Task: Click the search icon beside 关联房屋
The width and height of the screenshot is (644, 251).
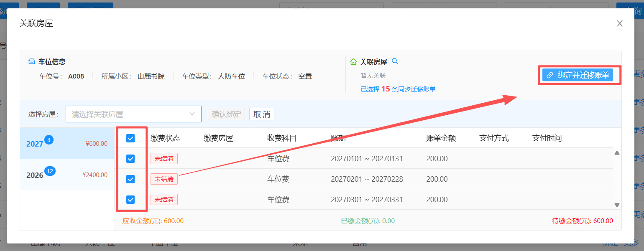Action: point(395,62)
